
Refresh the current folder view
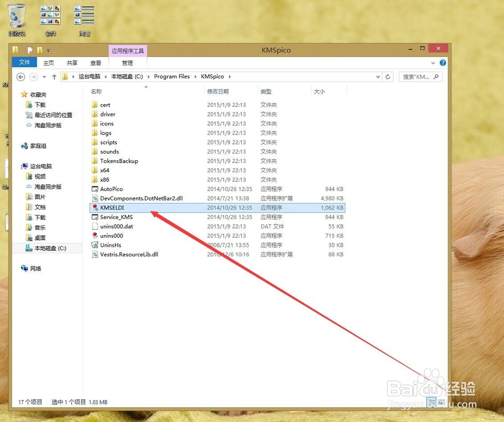pyautogui.click(x=388, y=77)
